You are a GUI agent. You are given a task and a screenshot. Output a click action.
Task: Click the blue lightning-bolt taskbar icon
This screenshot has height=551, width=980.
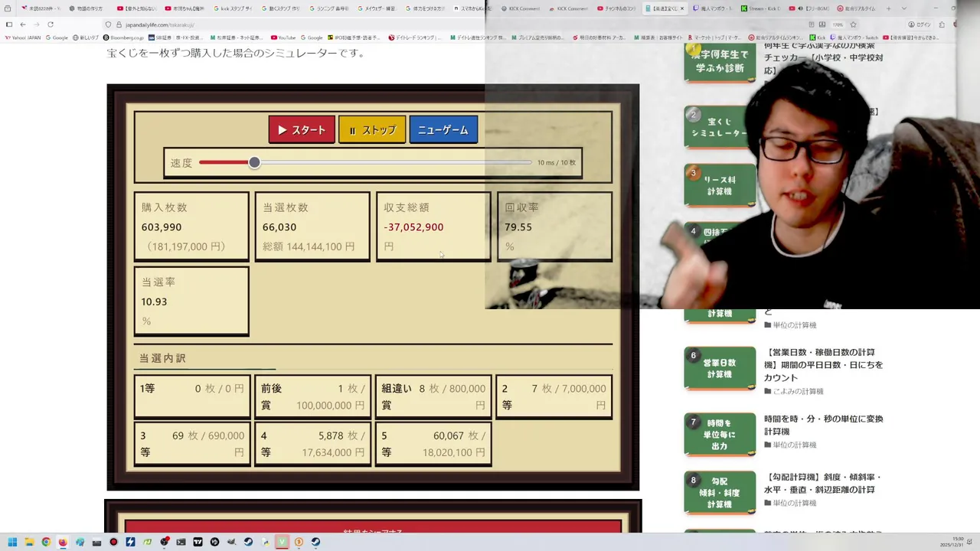coord(130,542)
